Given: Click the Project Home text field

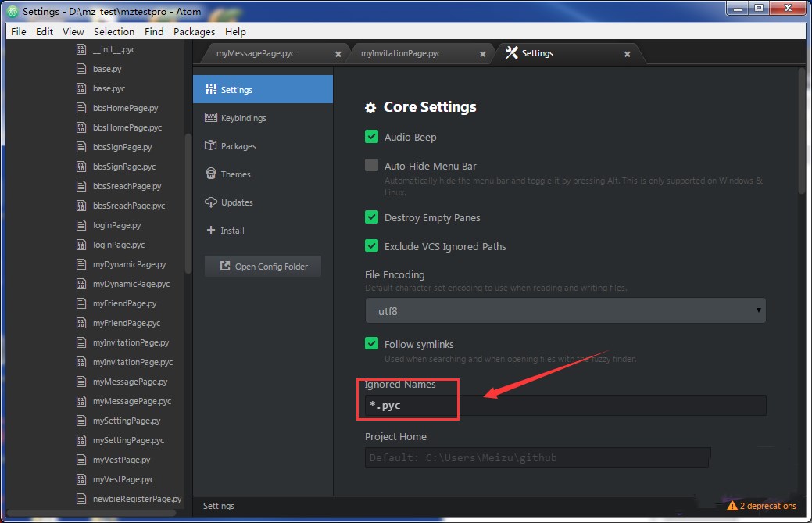Looking at the screenshot, I should 537,457.
